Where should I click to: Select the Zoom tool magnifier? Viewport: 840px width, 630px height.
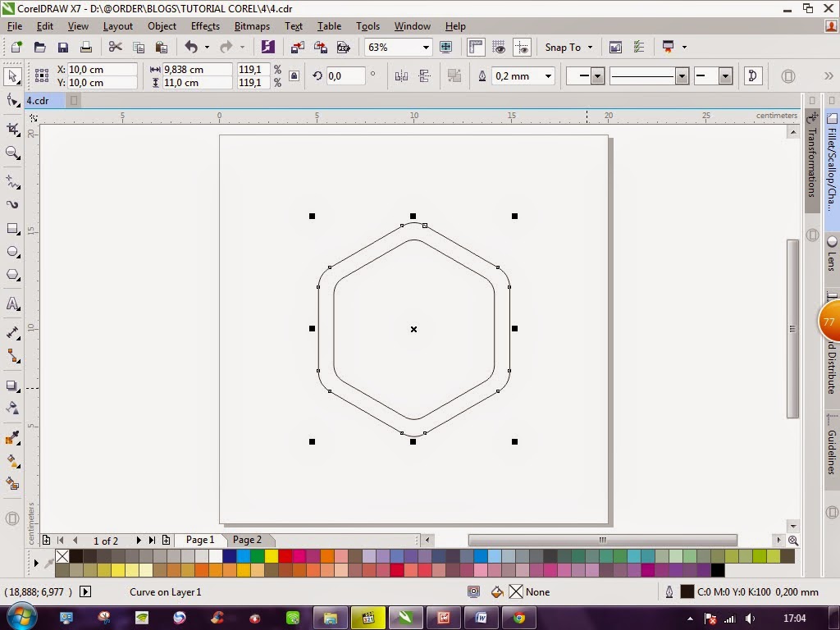point(12,153)
